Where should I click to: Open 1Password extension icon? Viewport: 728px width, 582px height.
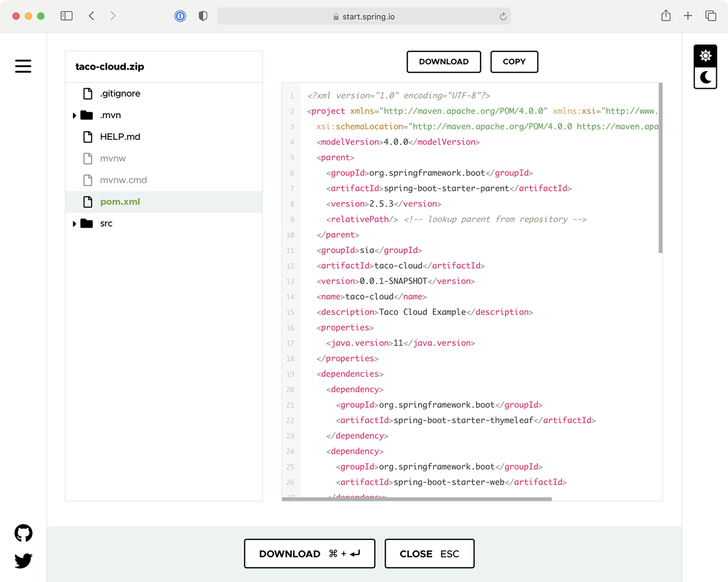(180, 16)
